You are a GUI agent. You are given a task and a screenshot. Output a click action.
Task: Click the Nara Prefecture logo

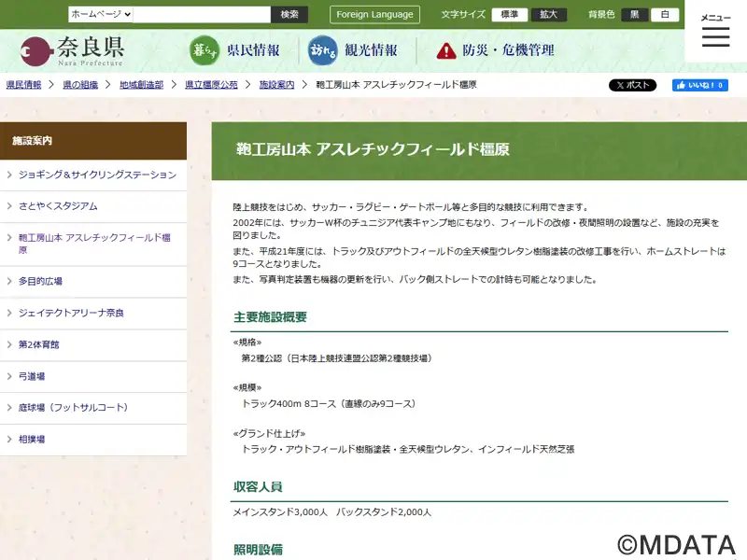pos(73,50)
